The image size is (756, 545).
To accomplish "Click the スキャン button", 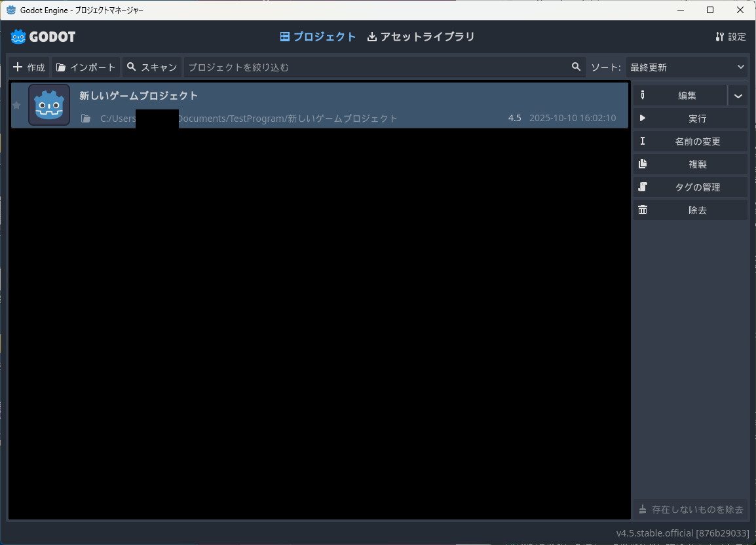I will tap(152, 67).
